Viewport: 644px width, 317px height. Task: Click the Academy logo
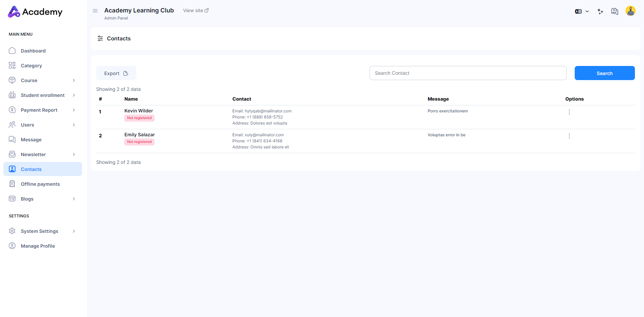35,12
